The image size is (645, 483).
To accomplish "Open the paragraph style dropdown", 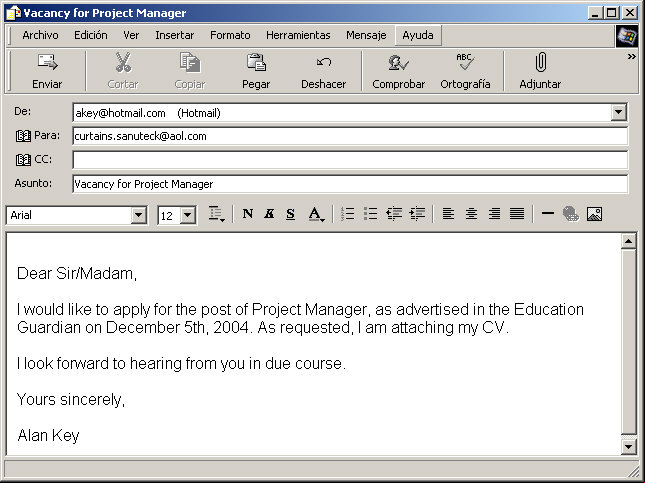I will 216,214.
